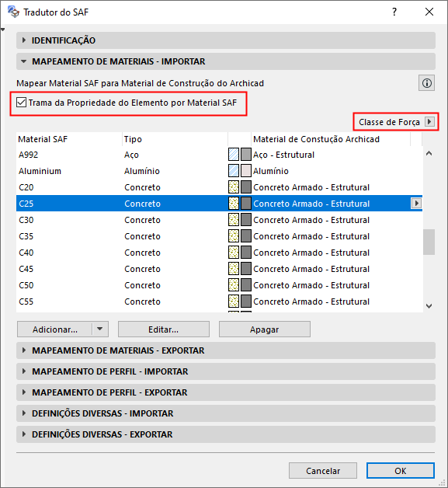
Task: Click the Apagar button
Action: [x=265, y=329]
